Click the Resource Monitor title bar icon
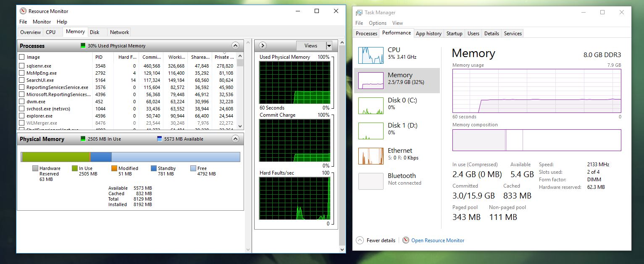This screenshot has height=264, width=644. point(23,11)
